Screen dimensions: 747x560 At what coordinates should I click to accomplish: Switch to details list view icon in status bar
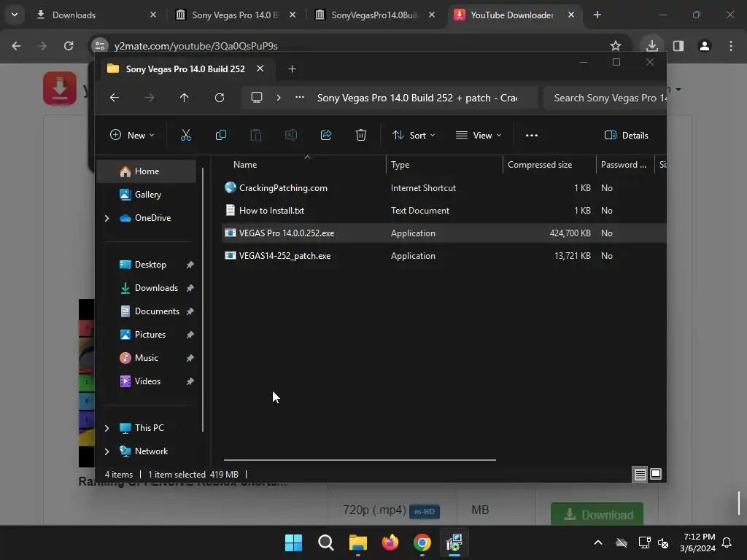(x=640, y=474)
